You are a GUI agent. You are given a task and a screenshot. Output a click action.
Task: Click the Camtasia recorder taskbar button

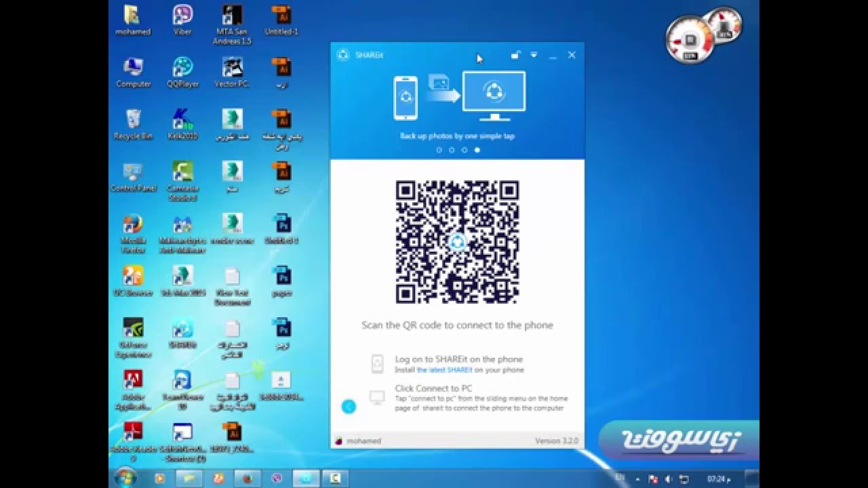tap(335, 478)
